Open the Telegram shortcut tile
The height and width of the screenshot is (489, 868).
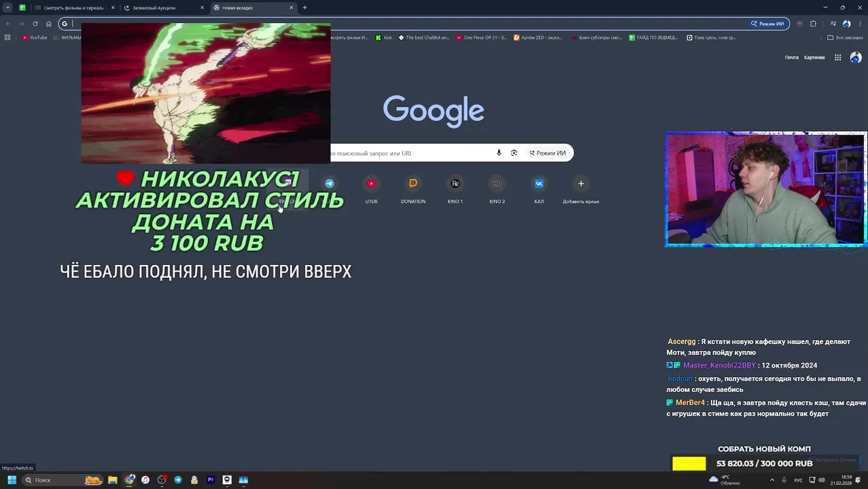[330, 189]
